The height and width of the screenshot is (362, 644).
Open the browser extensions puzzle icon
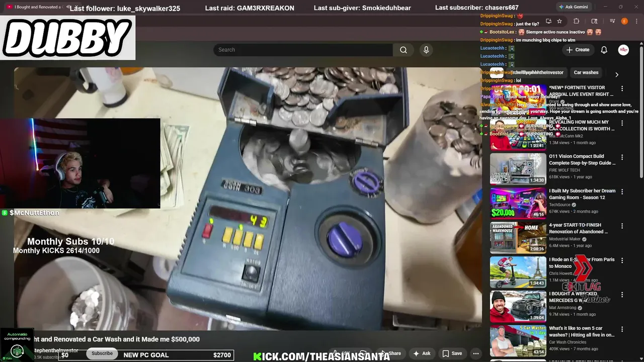click(x=577, y=21)
